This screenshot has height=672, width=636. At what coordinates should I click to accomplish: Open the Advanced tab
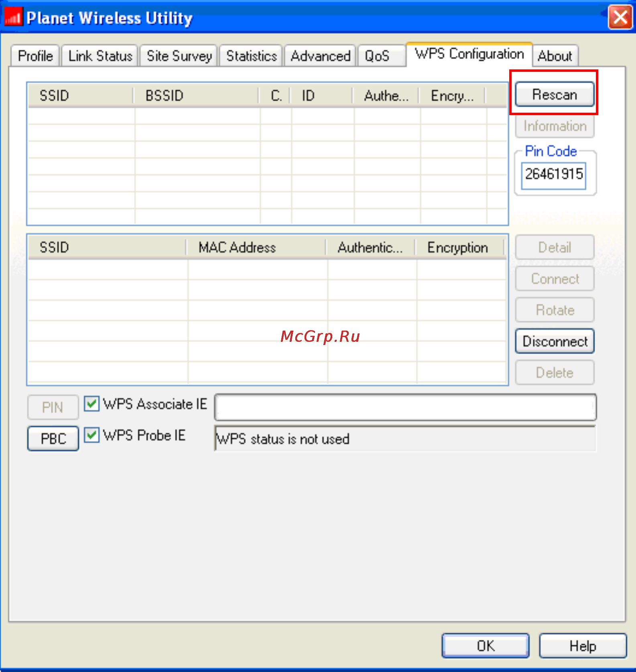(x=320, y=56)
